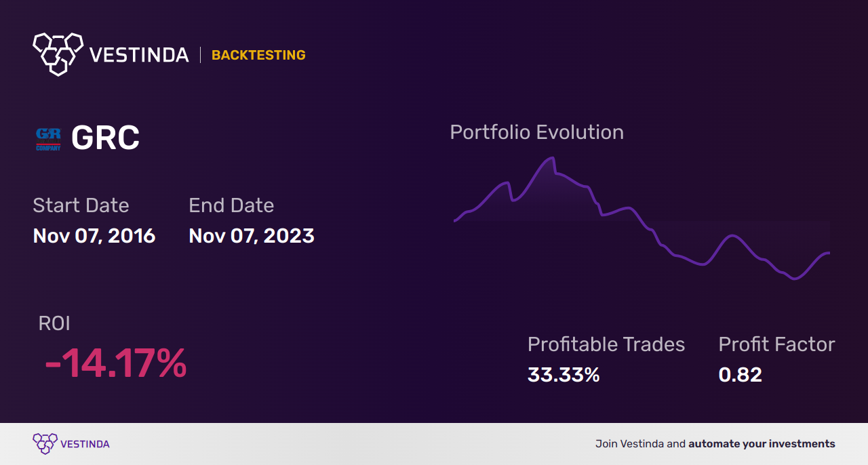Select the Nov 07, 2016 start date
This screenshot has width=868, height=465.
94,236
